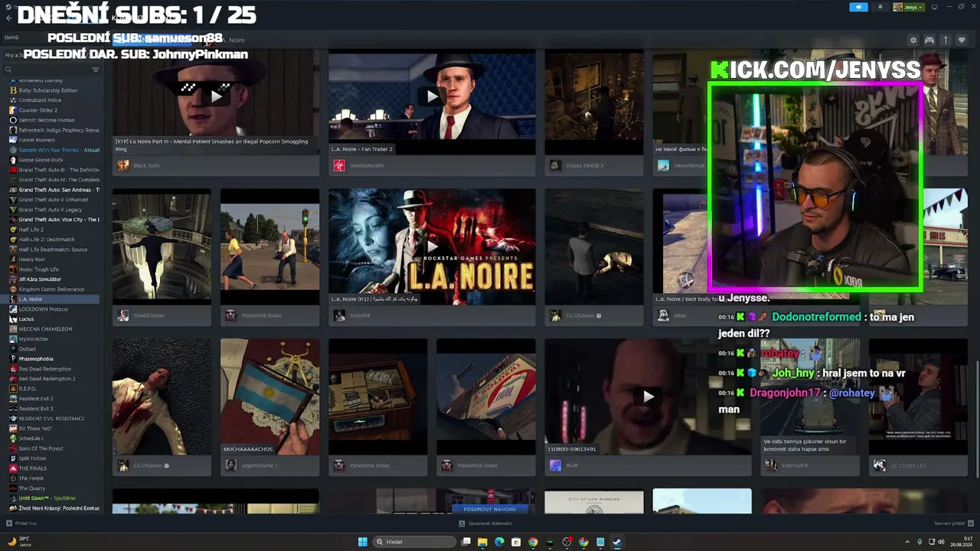Screen dimensions: 980x551
Task: Click the Phasmophobia game icon
Action: click(13, 359)
